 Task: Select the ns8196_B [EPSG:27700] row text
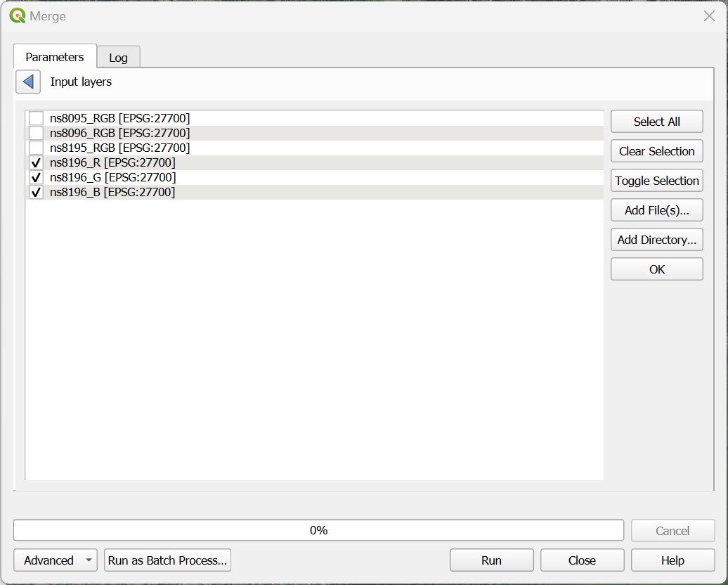[112, 193]
